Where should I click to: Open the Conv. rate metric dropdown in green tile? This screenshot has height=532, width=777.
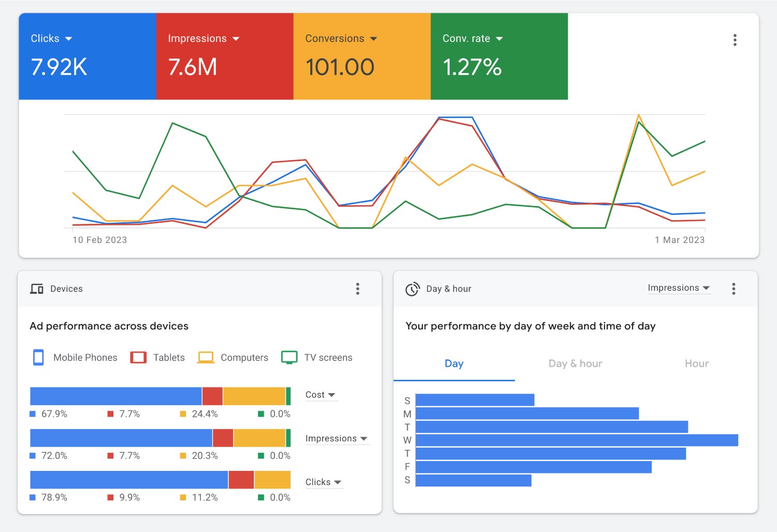[472, 39]
